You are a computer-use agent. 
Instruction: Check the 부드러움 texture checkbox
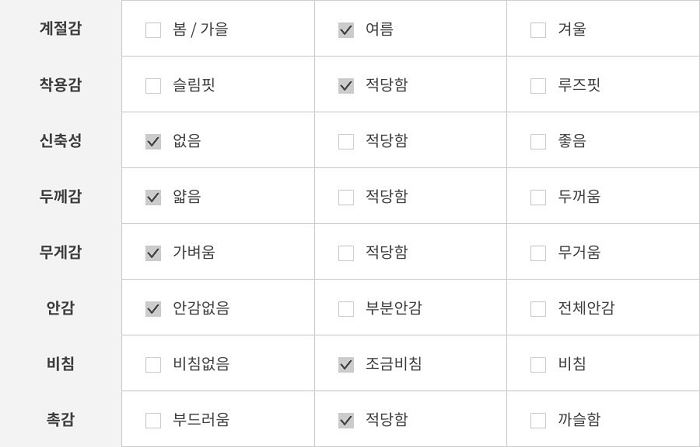pos(153,421)
